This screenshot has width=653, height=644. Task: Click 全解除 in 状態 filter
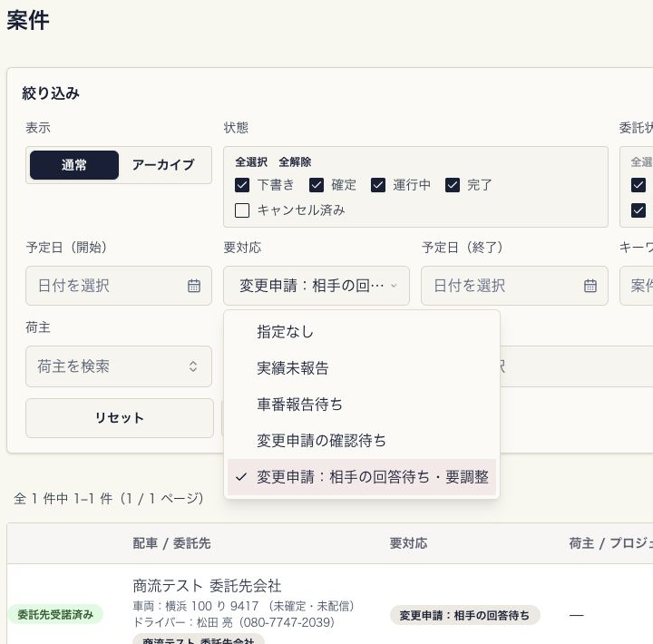[295, 162]
